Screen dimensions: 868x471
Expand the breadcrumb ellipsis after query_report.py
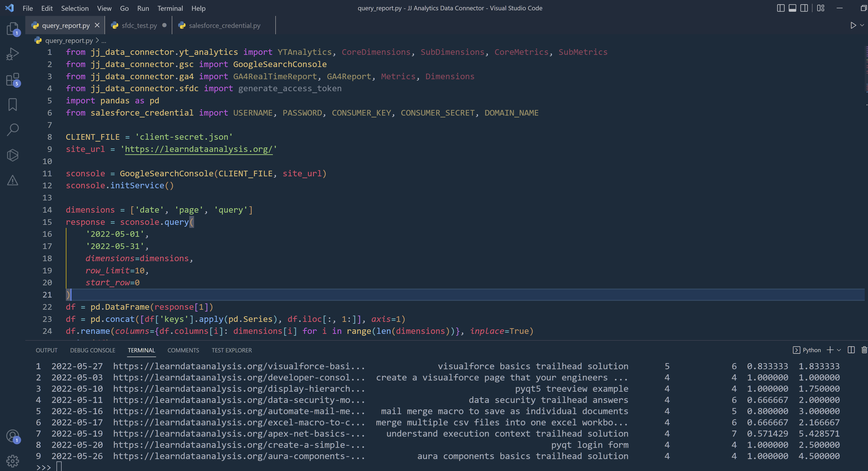pos(104,41)
